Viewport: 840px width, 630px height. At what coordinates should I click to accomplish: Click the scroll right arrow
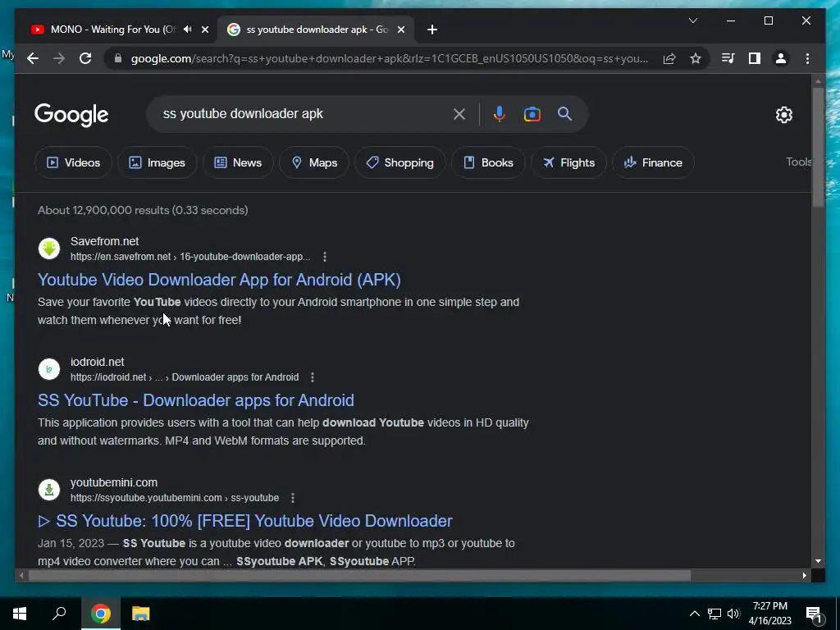[x=804, y=575]
